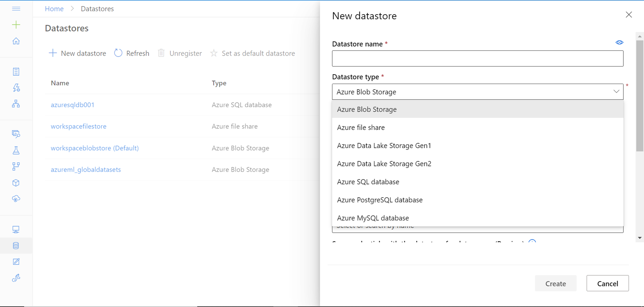Toggle the eye icon beside Datastore name
The image size is (644, 307).
[619, 42]
